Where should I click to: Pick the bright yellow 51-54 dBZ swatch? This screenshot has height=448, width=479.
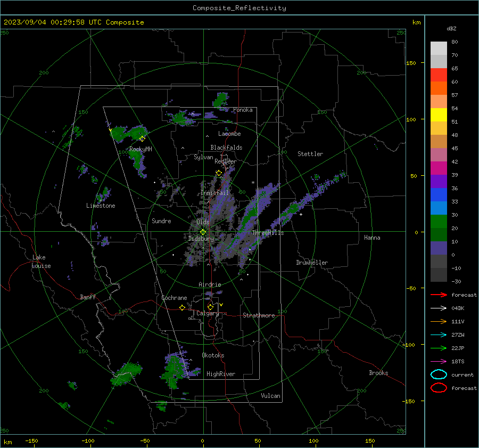click(x=439, y=115)
